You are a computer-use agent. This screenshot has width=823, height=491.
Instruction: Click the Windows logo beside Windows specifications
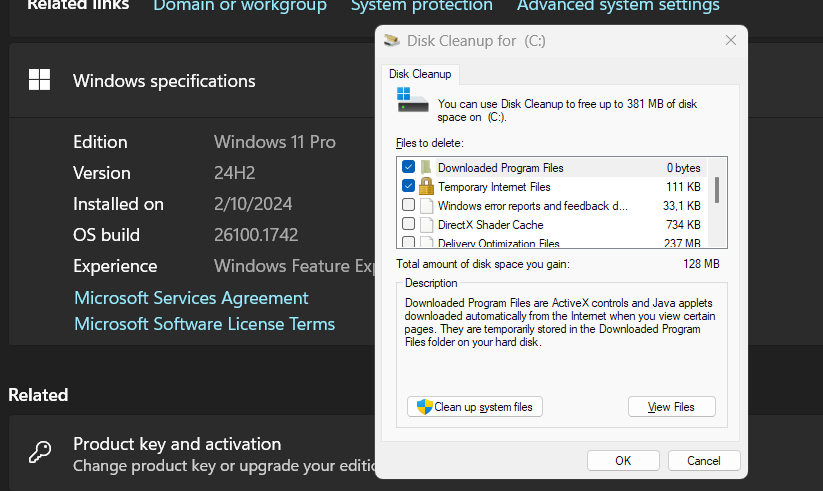(x=39, y=80)
